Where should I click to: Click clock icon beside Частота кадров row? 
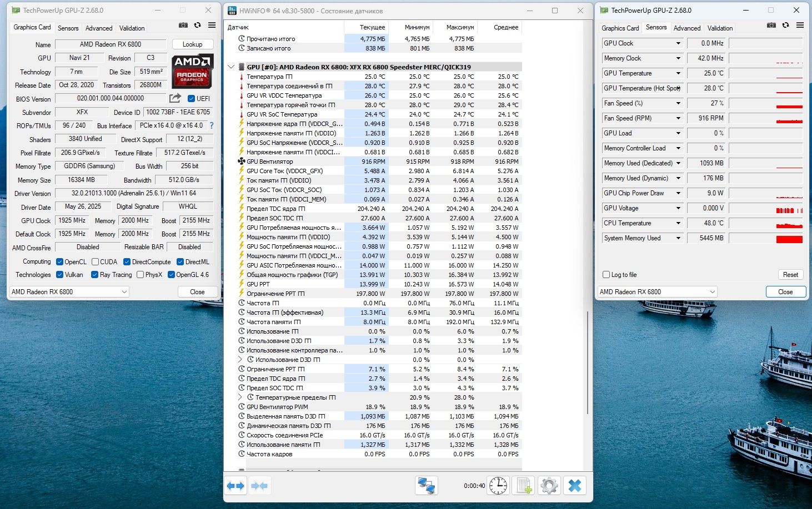(242, 454)
